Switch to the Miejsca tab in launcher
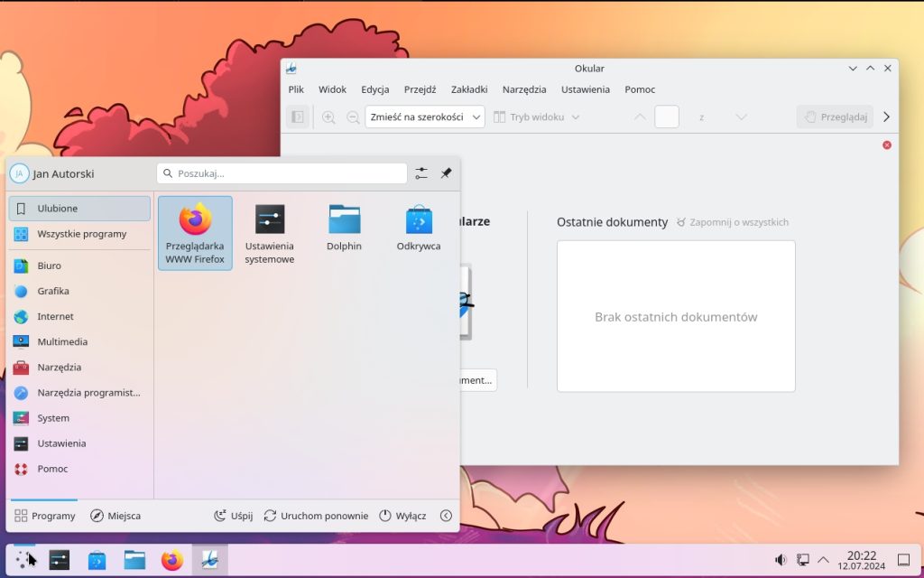This screenshot has height=578, width=924. coord(115,516)
